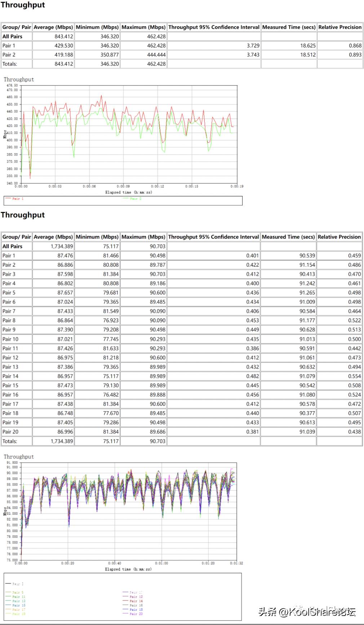Image resolution: width=364 pixels, height=625 pixels.
Task: Select the 429.530 average value for Pair 1
Action: 64,46
